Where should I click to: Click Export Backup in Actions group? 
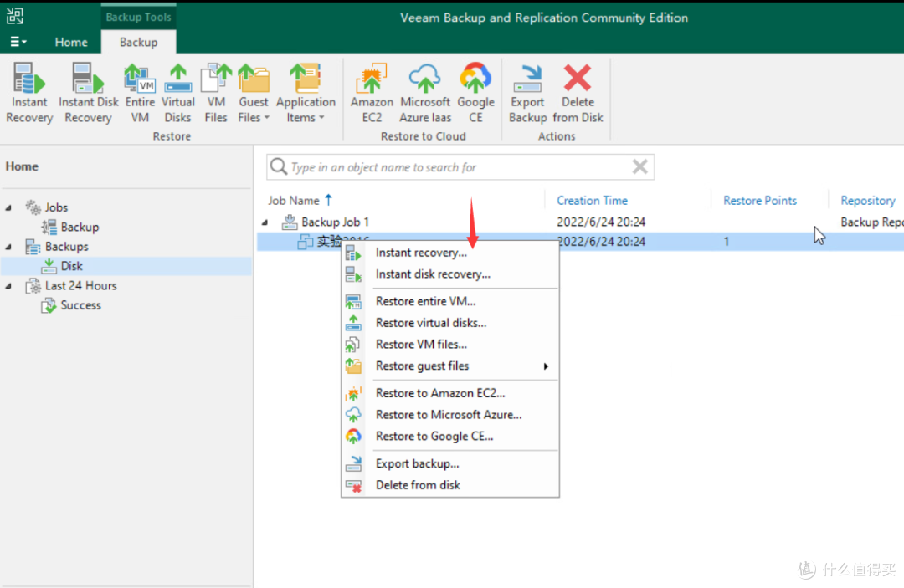point(527,92)
